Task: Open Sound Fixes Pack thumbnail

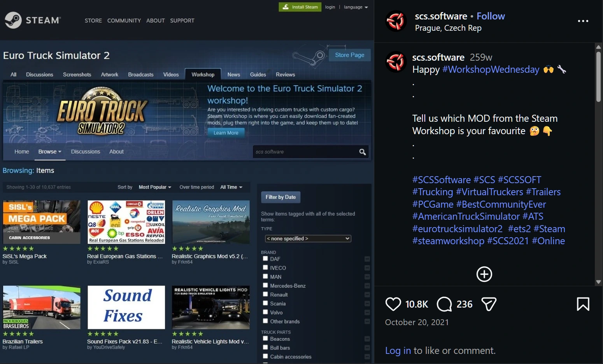Action: click(x=126, y=307)
